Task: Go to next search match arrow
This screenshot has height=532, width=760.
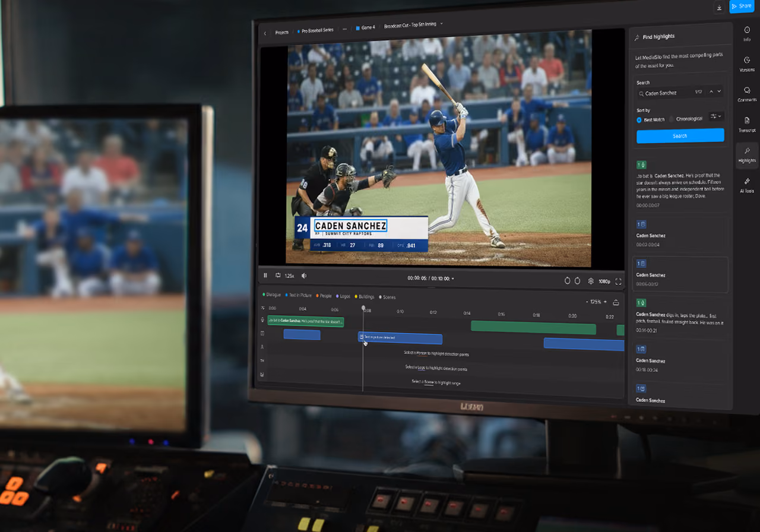Action: (x=719, y=91)
